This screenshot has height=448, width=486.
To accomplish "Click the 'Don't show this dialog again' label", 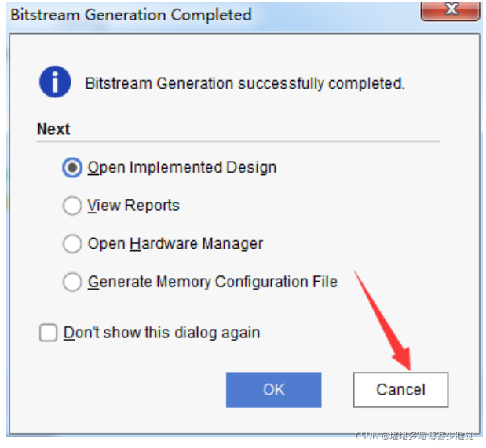I will coord(162,333).
